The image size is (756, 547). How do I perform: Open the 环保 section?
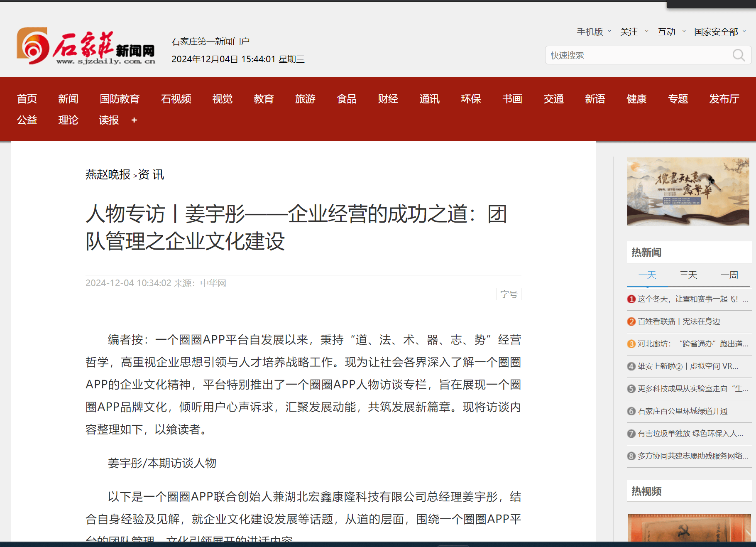(471, 99)
